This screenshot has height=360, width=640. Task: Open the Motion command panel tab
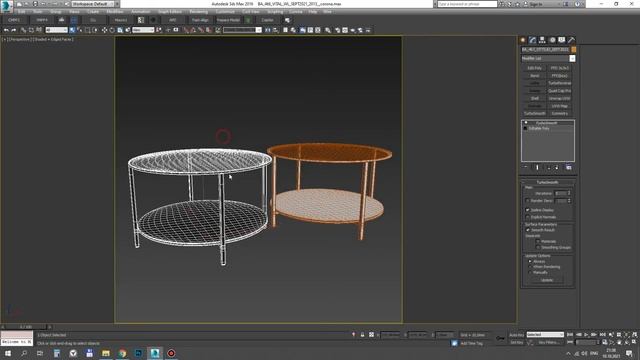(x=552, y=40)
